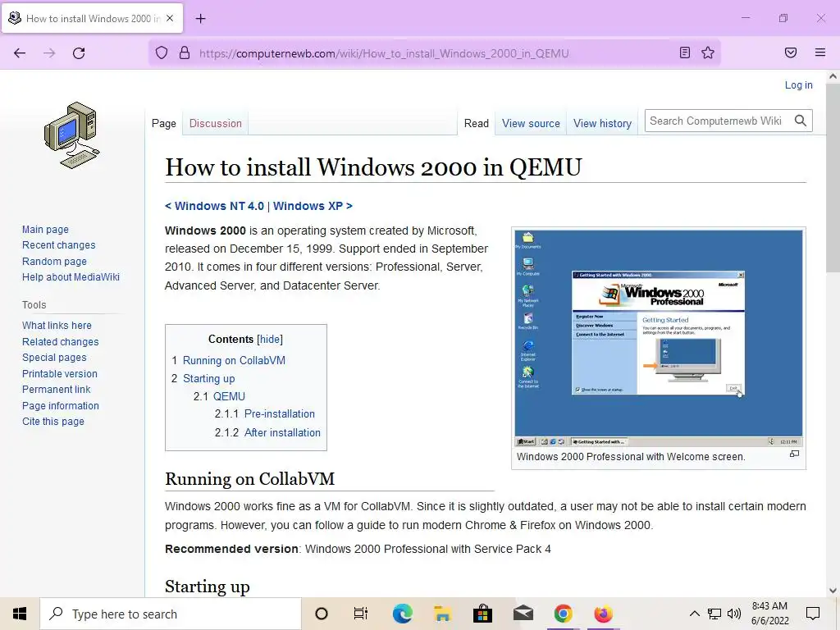This screenshot has height=630, width=840.
Task: Jump to Starting up in contents
Action: pos(209,378)
